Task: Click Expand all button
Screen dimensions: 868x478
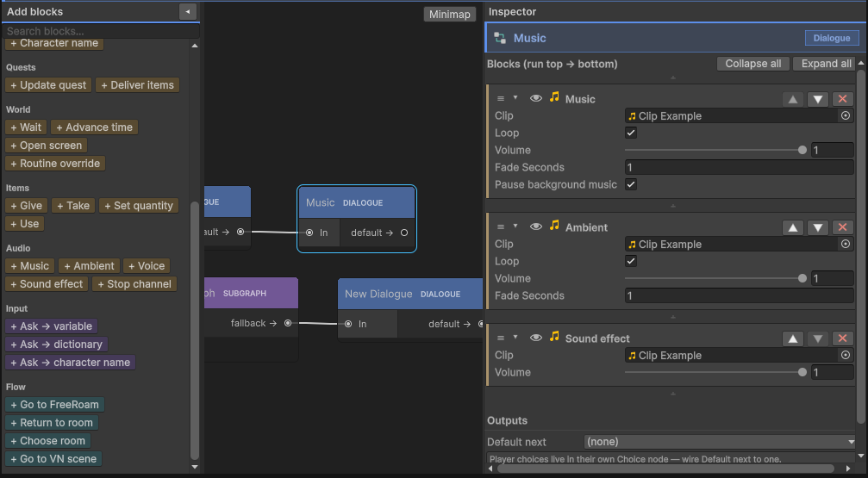Action: point(826,64)
